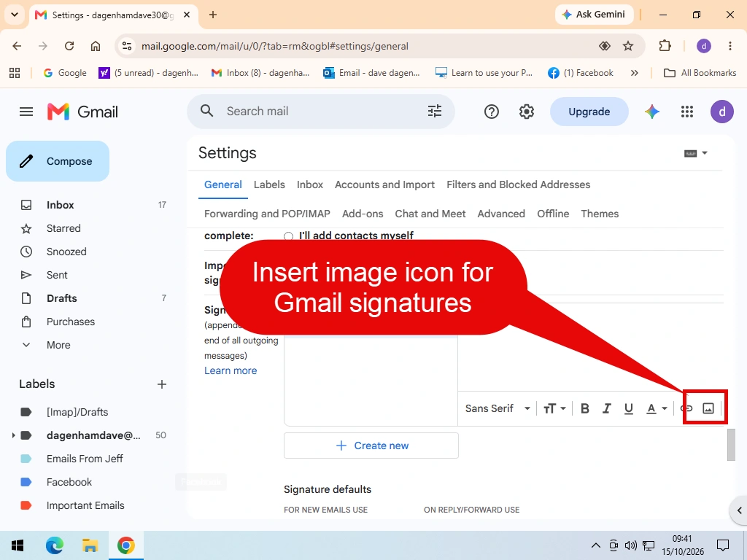Open Microsoft Edge from taskbar

(54, 545)
